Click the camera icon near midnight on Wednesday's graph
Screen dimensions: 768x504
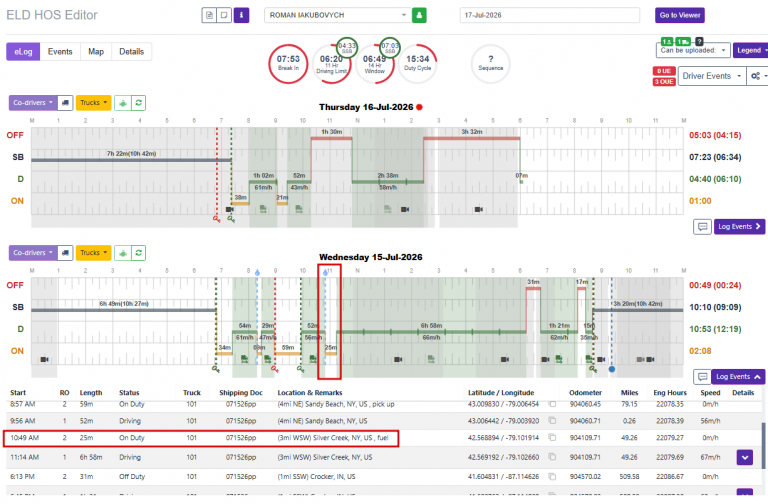tap(45, 360)
